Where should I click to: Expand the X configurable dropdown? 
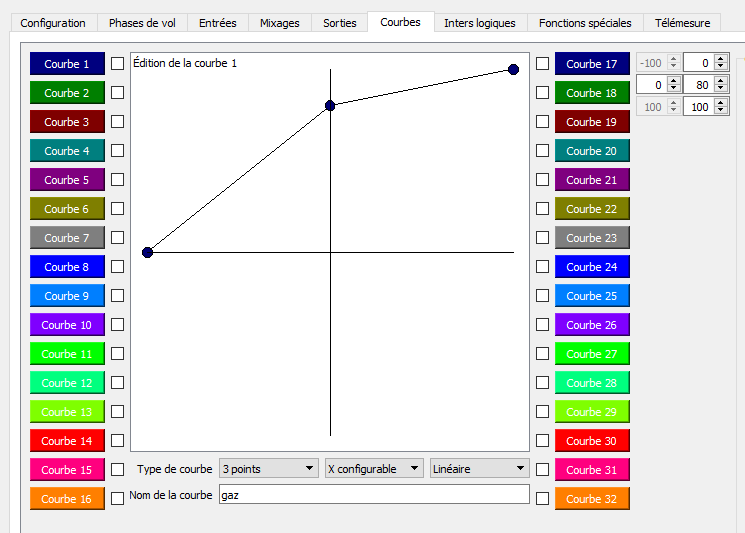(x=374, y=468)
